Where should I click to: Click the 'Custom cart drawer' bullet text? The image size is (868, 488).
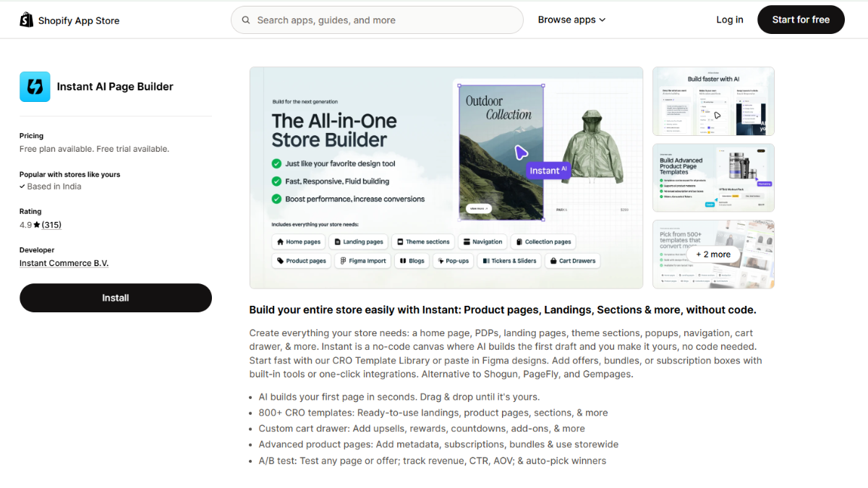pos(422,429)
